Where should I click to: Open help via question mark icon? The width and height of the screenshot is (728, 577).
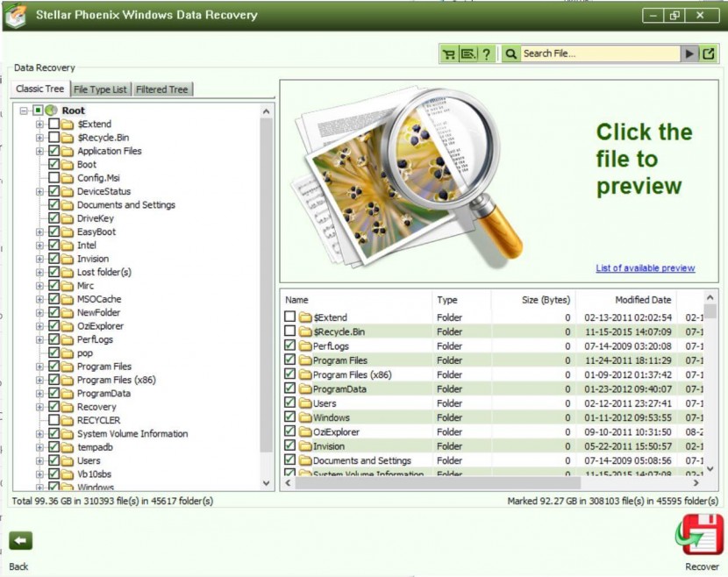pos(486,53)
